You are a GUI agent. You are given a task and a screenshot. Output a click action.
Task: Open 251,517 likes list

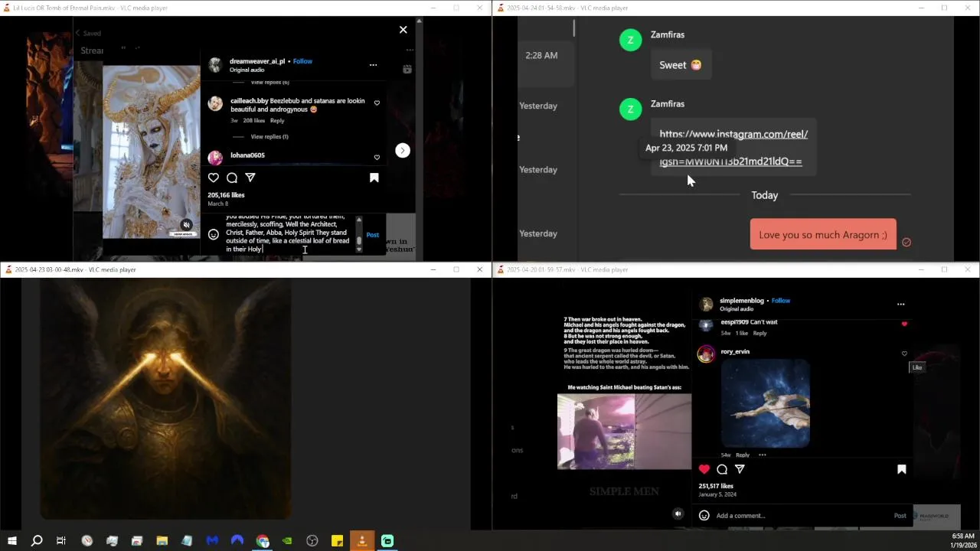coord(716,486)
